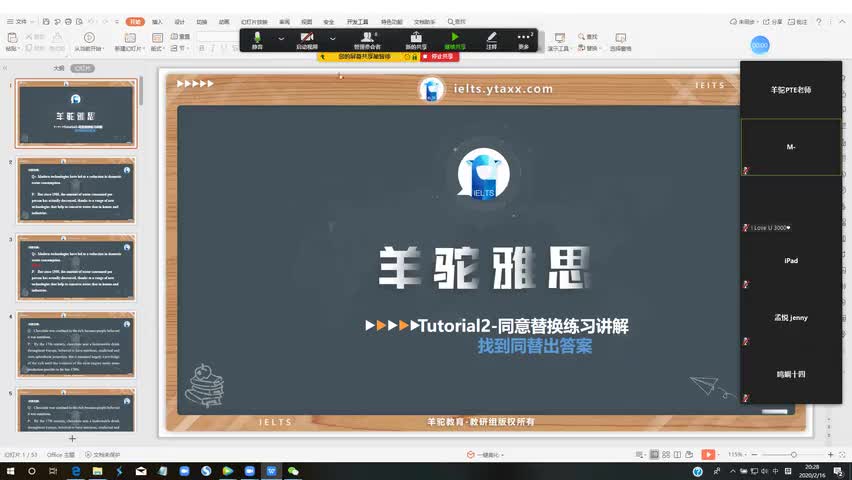
Task: Select slide 4 thumbnail in the slide panel
Action: point(76,345)
